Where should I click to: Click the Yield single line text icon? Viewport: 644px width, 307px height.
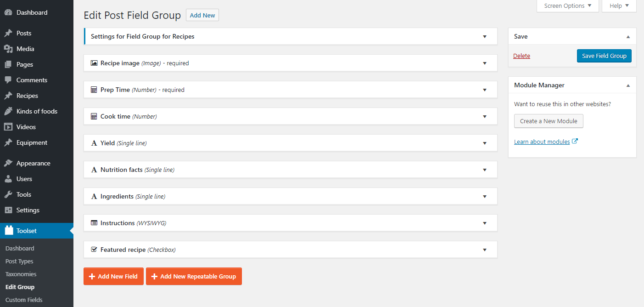pyautogui.click(x=94, y=143)
